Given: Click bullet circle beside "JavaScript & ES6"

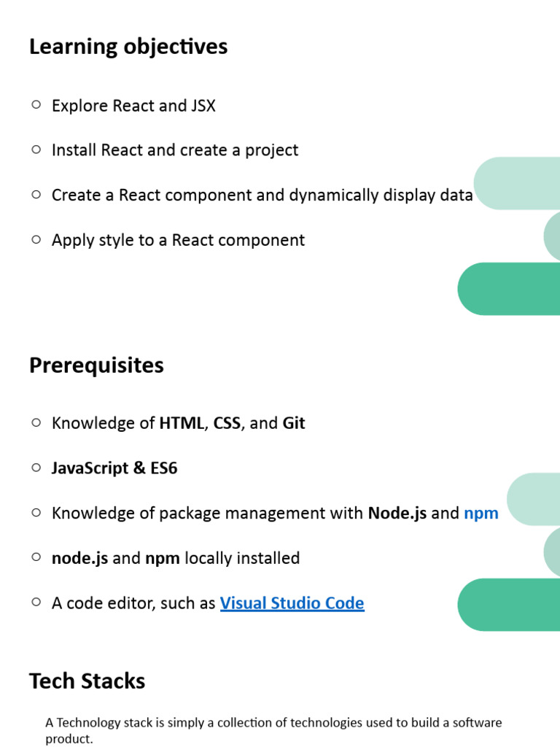Looking at the screenshot, I should (x=36, y=468).
